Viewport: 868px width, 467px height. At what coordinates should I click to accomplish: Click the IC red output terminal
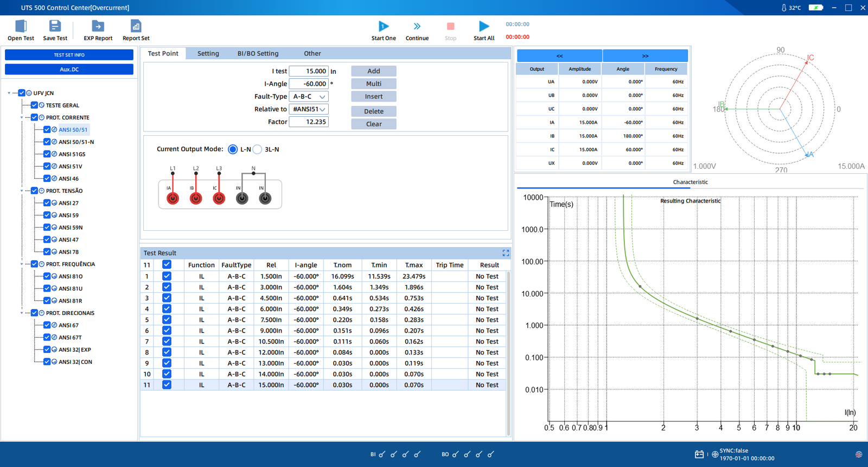(219, 199)
